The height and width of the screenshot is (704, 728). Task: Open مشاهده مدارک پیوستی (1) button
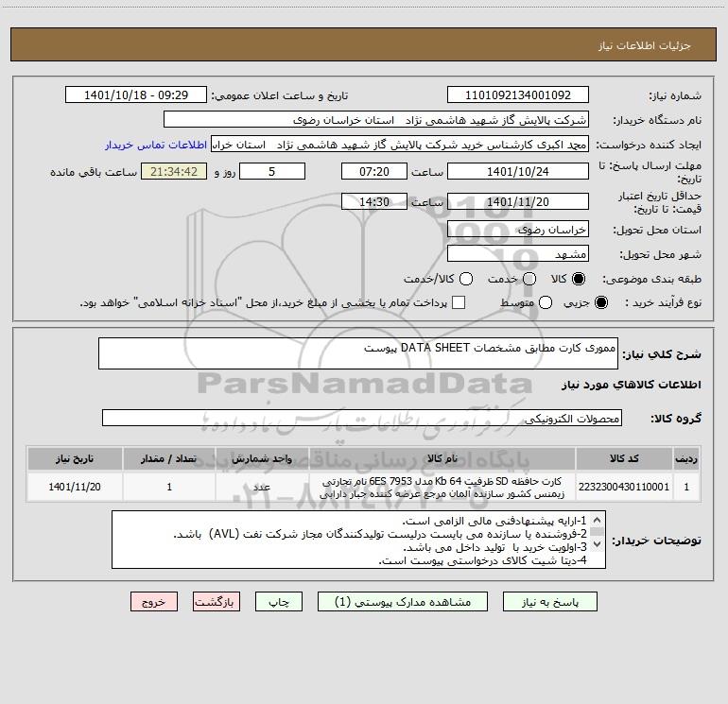(x=403, y=602)
